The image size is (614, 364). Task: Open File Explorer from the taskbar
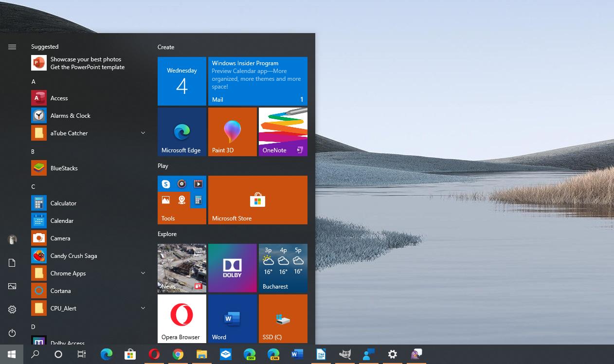[201, 354]
